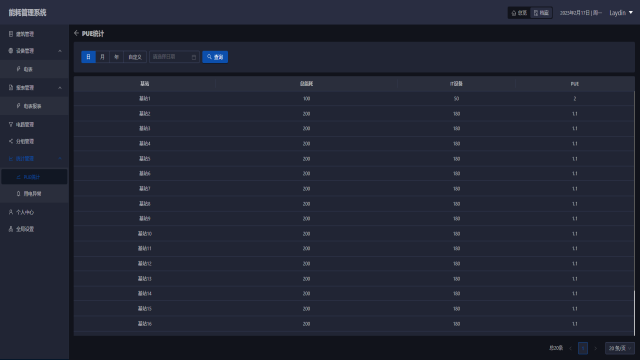This screenshot has height=360, width=640.
Task: Click the PUE column header
Action: (x=575, y=84)
